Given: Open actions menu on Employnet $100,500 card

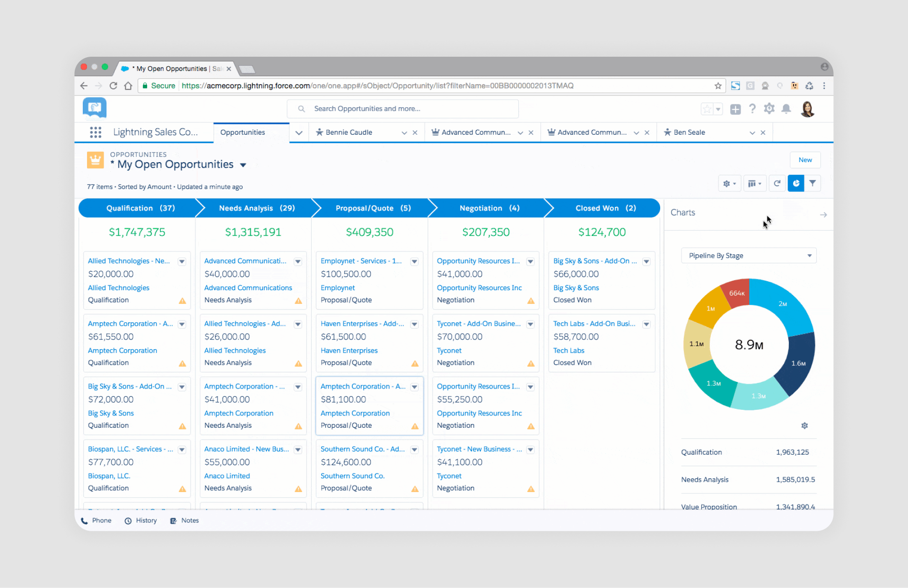Looking at the screenshot, I should pos(414,261).
